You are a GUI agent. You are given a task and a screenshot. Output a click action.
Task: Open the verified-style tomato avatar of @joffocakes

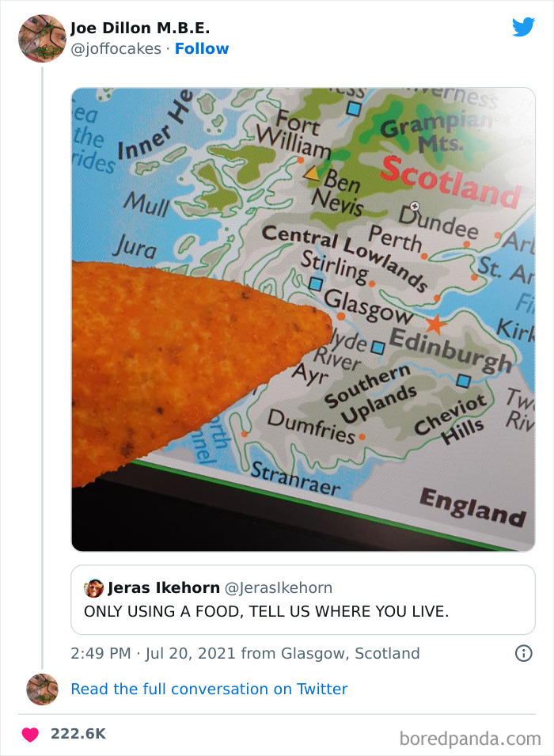tap(42, 38)
